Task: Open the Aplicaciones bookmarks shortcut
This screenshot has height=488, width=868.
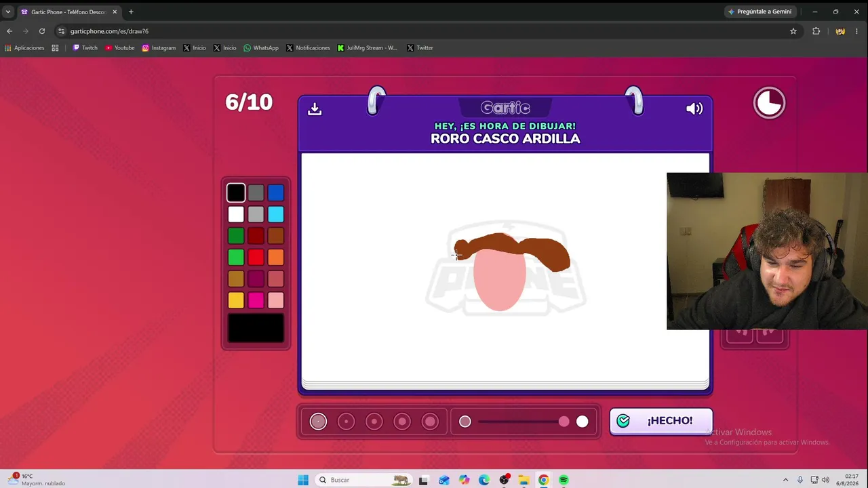Action: tap(24, 48)
